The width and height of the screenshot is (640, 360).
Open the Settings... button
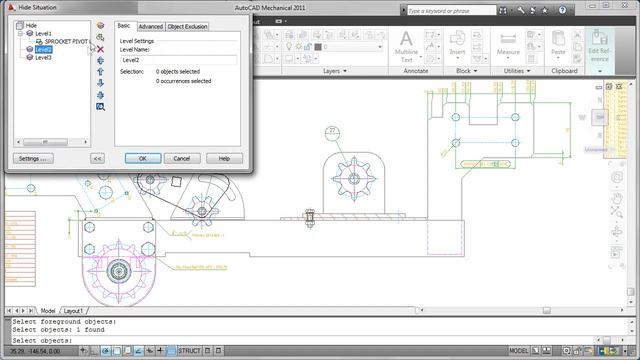(33, 158)
